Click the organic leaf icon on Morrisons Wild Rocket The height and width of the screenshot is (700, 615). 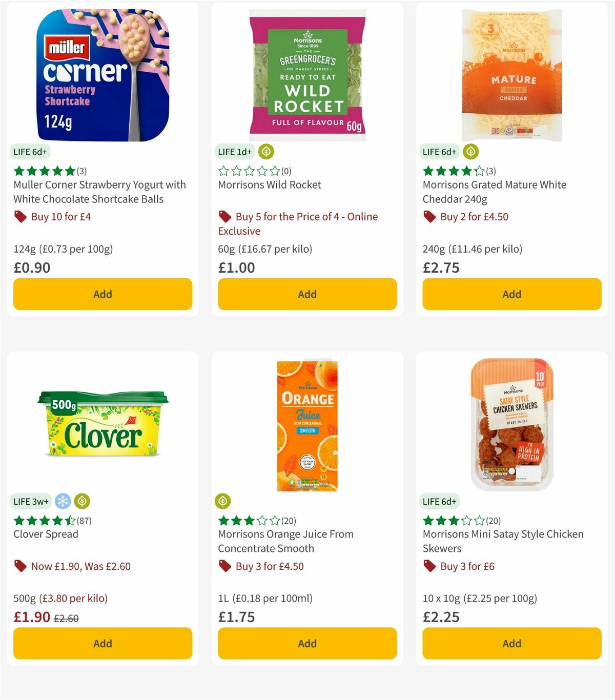pos(265,152)
